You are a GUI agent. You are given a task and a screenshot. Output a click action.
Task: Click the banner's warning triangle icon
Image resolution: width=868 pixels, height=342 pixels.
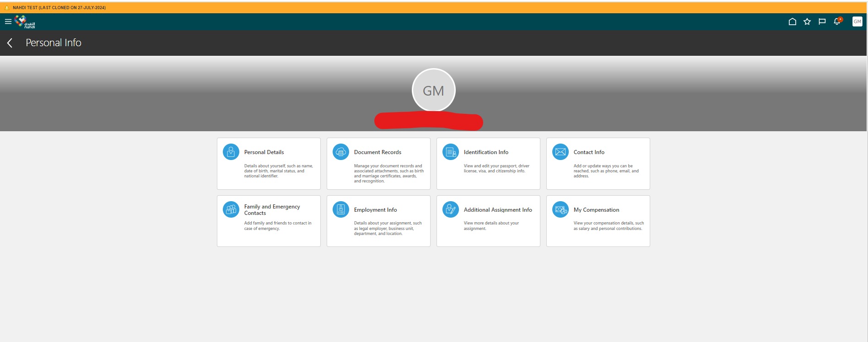(7, 8)
